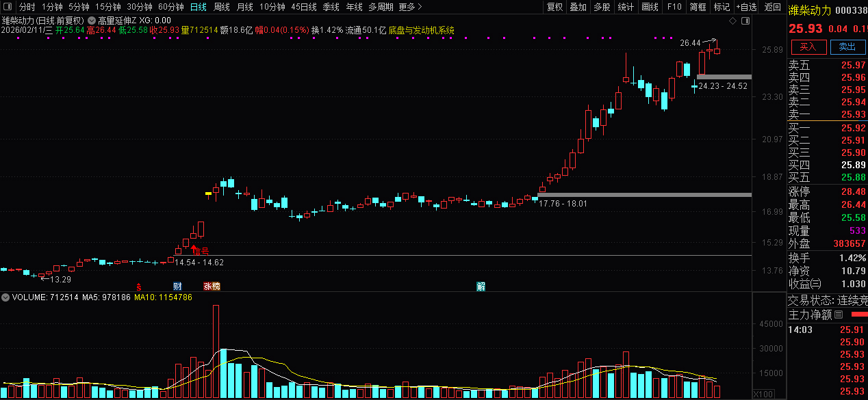The height and width of the screenshot is (400, 868).
Task: Switch to 30分钟 chart period
Action: (140, 7)
